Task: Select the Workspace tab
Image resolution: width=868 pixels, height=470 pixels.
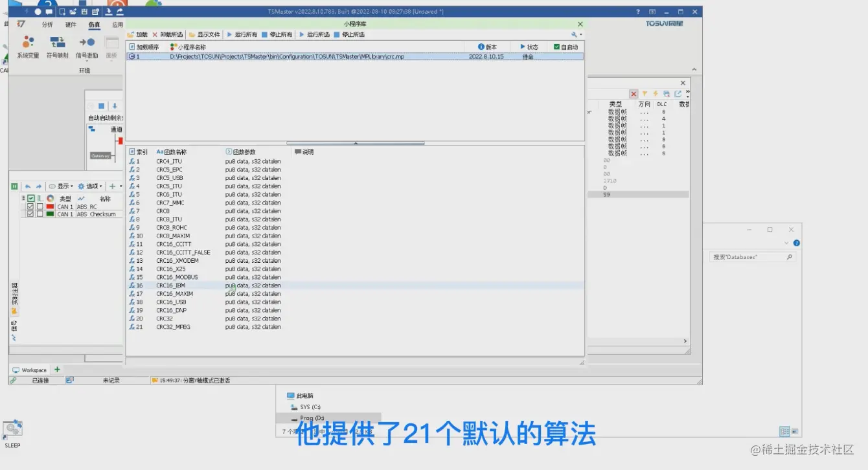Action: [30, 370]
